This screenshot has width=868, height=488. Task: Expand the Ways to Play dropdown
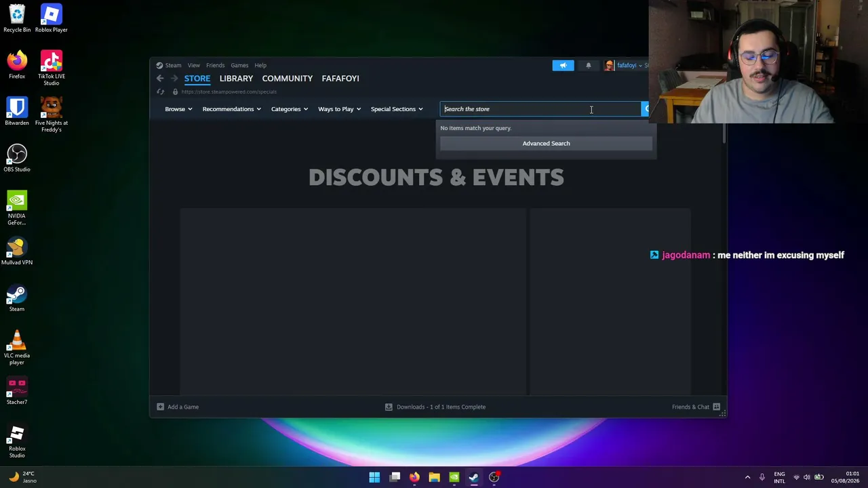(339, 109)
